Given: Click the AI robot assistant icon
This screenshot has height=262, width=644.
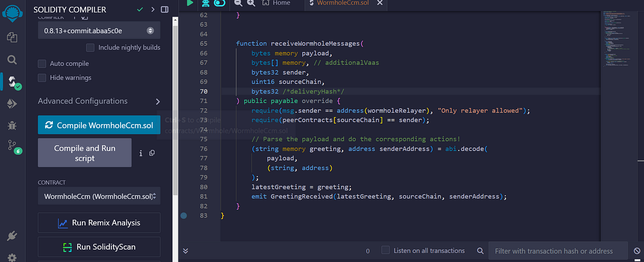Looking at the screenshot, I should pos(205,3).
